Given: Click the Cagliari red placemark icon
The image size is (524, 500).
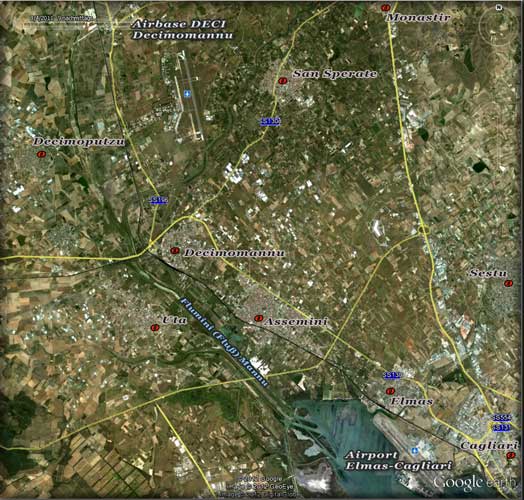Looking at the screenshot, I should pos(510,455).
